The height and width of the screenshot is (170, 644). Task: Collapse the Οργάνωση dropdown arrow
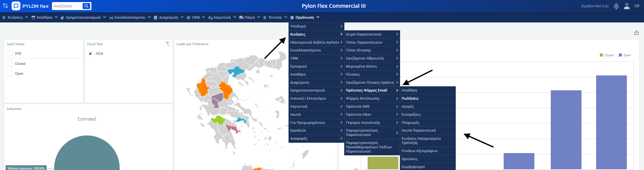[318, 17]
